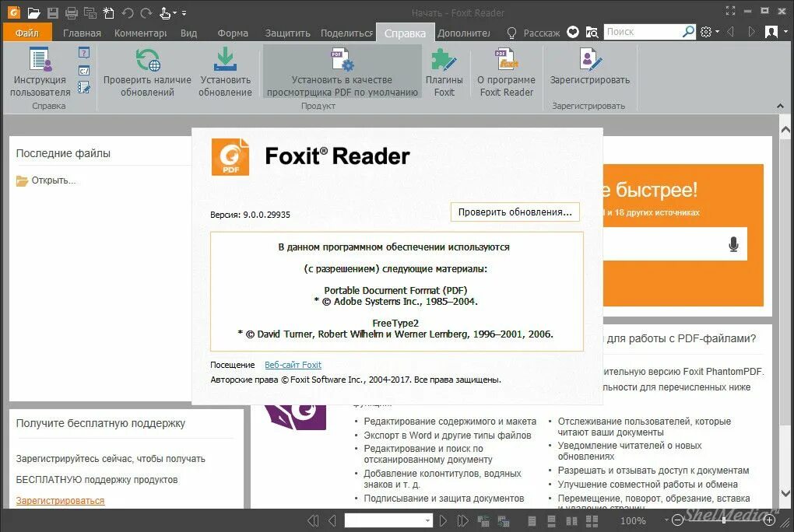Viewport: 794px width, 532px height.
Task: Collapse the ribbon with up chevron
Action: pyautogui.click(x=780, y=106)
